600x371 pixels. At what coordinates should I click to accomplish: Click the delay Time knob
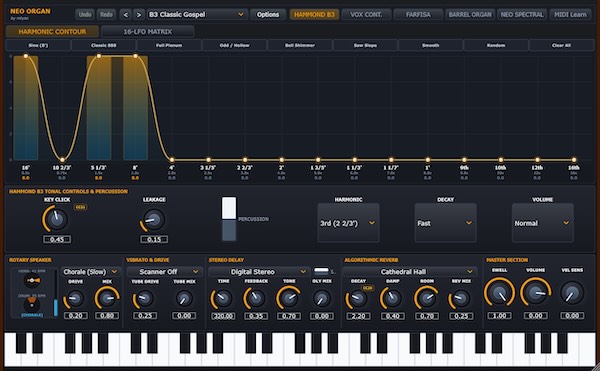(x=223, y=299)
